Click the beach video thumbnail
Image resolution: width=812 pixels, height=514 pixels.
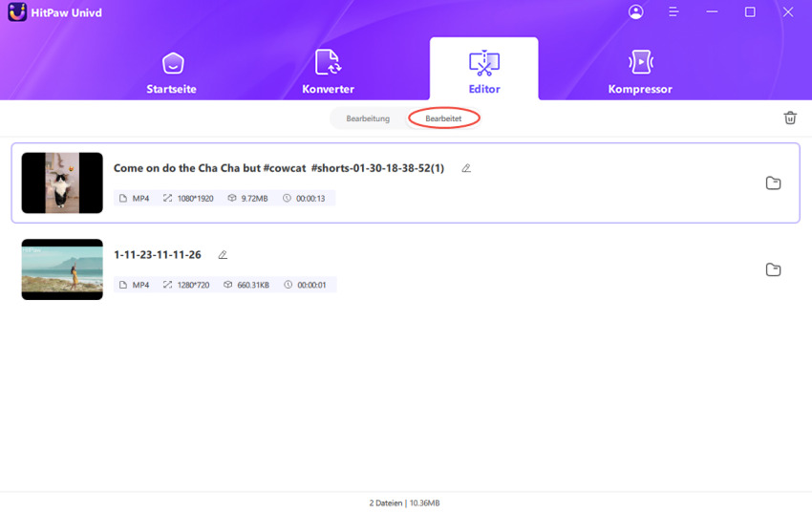click(x=62, y=269)
